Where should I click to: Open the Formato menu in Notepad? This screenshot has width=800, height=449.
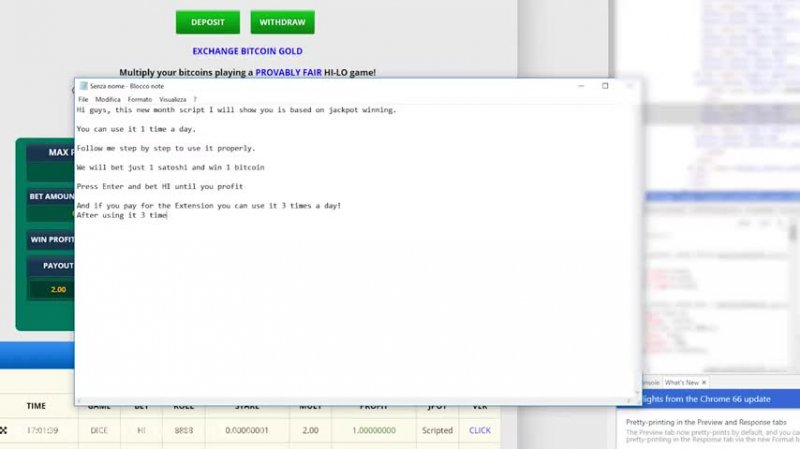pyautogui.click(x=140, y=100)
